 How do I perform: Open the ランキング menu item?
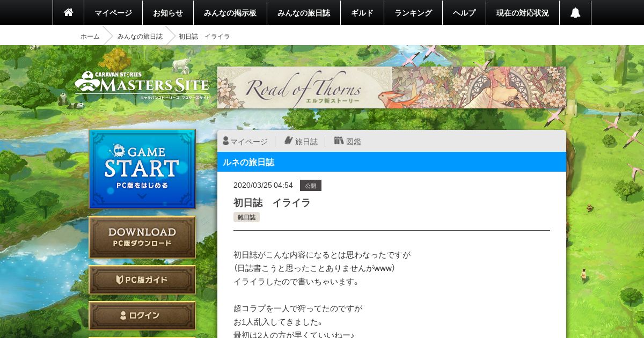(413, 12)
